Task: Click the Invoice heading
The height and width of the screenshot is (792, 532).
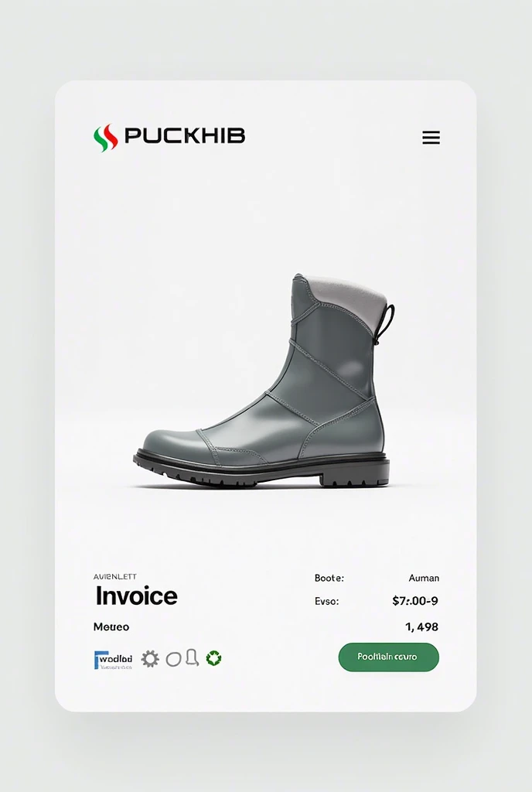Action: pos(136,596)
